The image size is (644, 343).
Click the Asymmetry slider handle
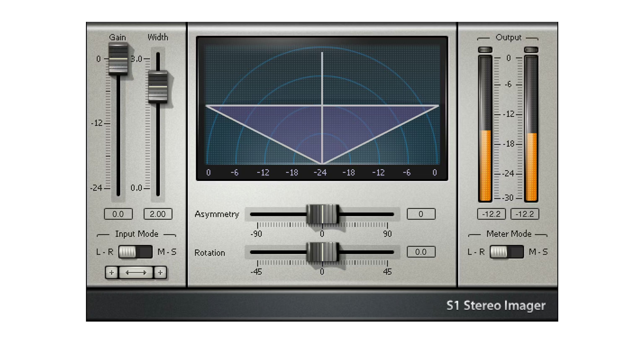(322, 214)
